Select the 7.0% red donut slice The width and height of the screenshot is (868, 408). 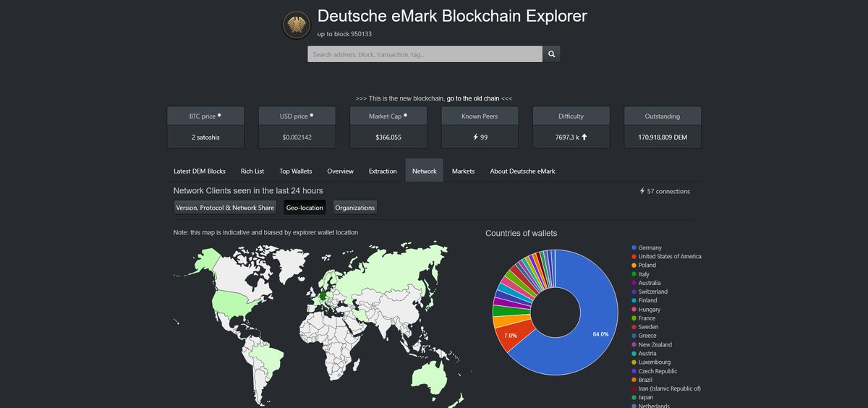pyautogui.click(x=511, y=335)
